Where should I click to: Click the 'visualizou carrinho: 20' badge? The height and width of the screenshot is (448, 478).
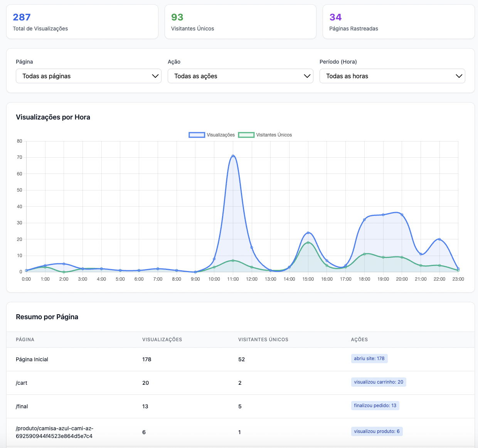379,382
